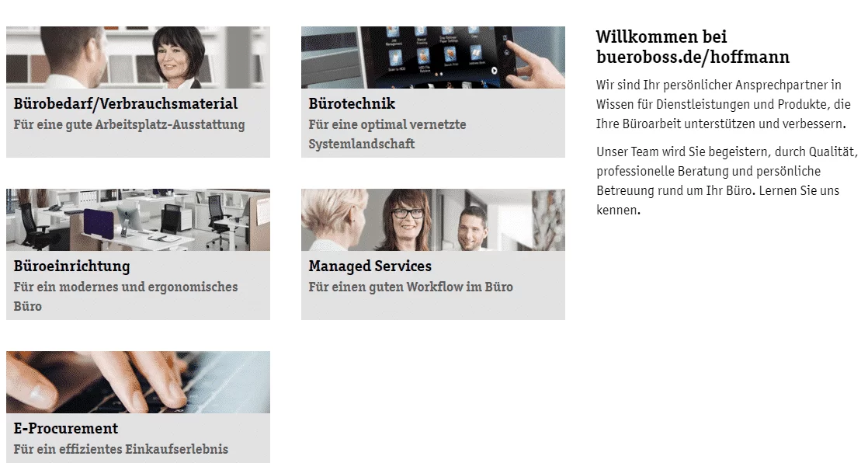Click 'Für einen guten Workflow im Büro' subtitle
The width and height of the screenshot is (868, 470).
click(411, 287)
